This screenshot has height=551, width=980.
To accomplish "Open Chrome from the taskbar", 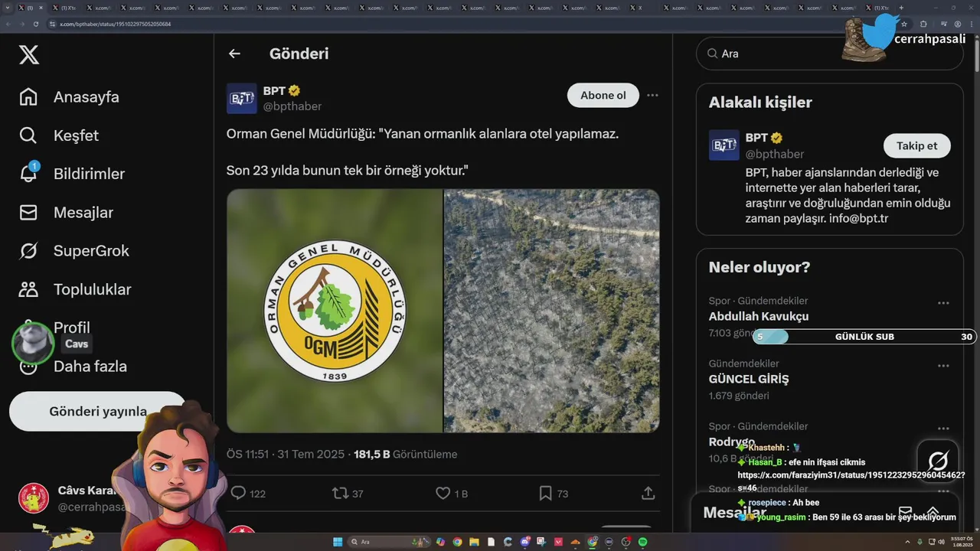I will 457,542.
